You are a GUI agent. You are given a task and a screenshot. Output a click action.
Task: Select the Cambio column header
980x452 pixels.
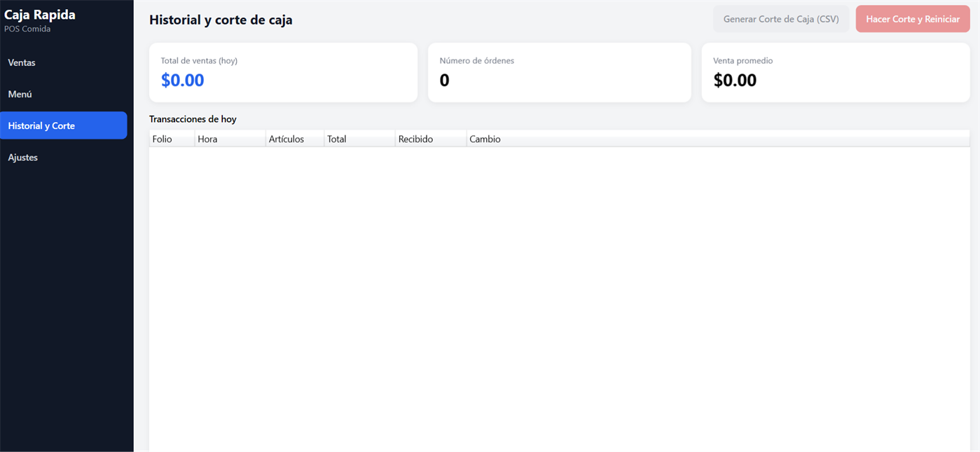click(718, 139)
